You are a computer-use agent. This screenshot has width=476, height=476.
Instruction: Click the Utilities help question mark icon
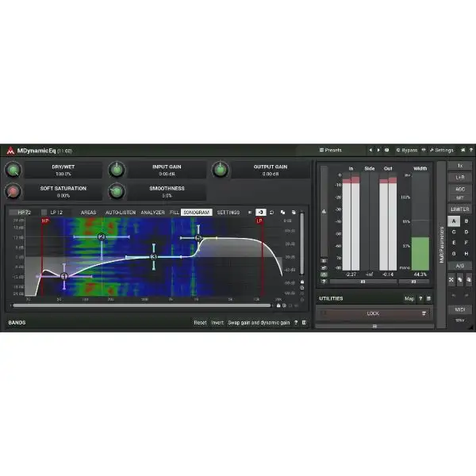click(420, 299)
